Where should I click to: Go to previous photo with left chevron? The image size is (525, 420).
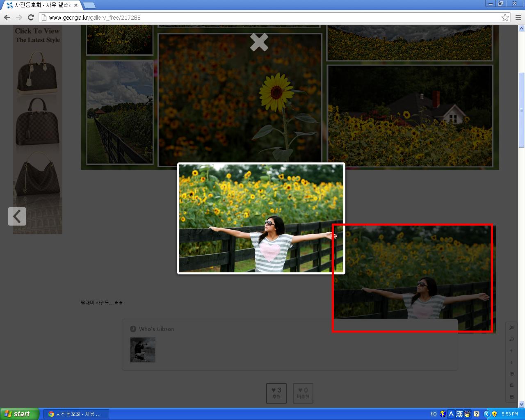[17, 216]
